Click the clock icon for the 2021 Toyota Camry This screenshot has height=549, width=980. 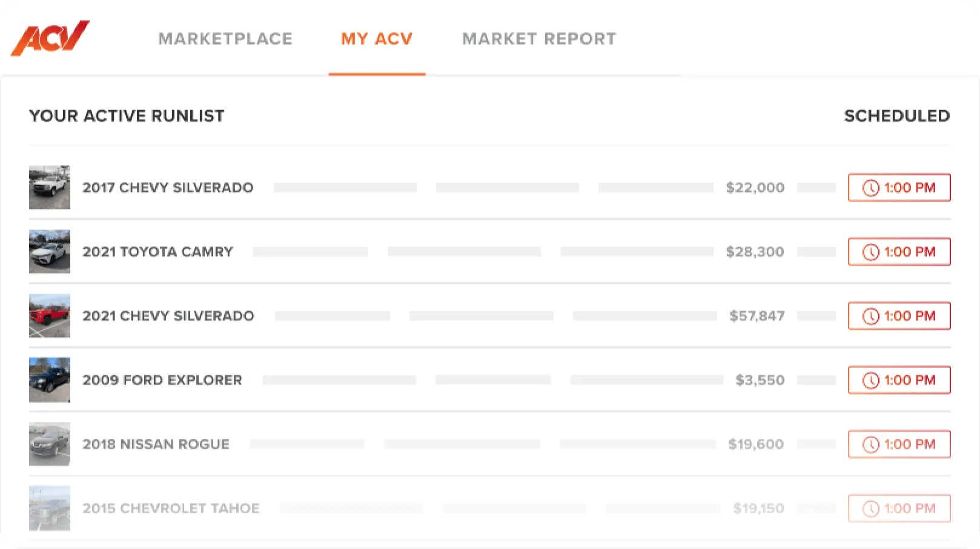coord(870,252)
